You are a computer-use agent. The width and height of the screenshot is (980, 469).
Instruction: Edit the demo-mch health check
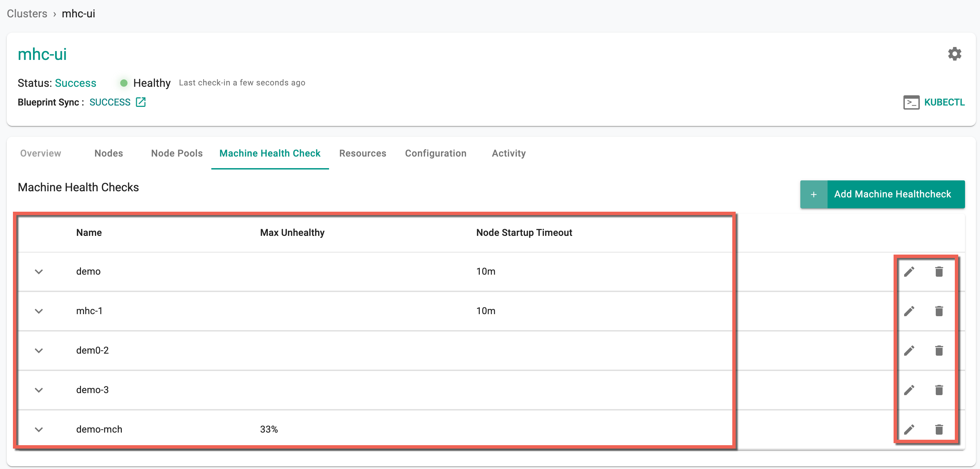pos(909,430)
